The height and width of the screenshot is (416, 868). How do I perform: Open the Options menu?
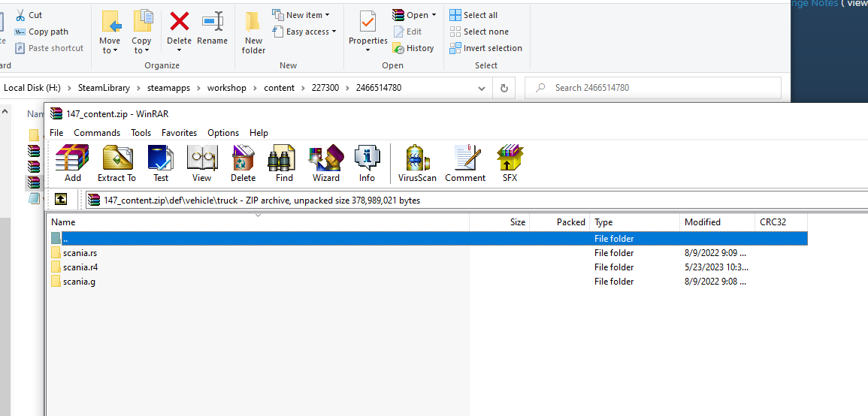223,133
